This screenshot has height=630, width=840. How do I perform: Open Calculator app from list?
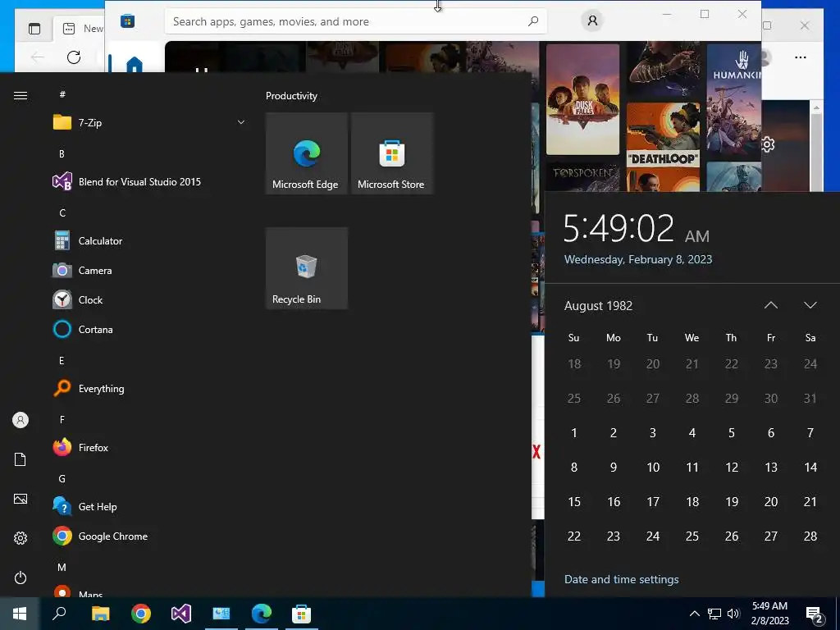149,241
